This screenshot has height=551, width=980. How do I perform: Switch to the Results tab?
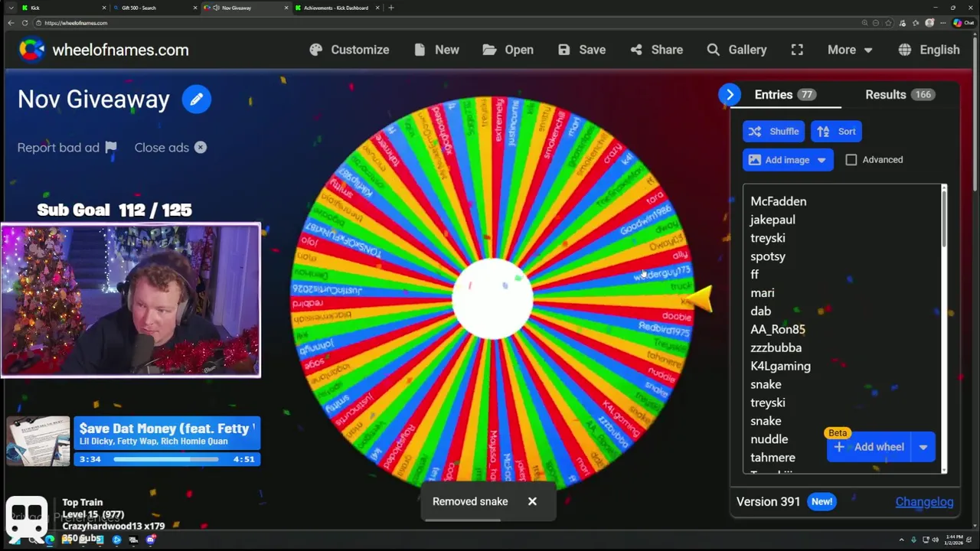point(899,95)
